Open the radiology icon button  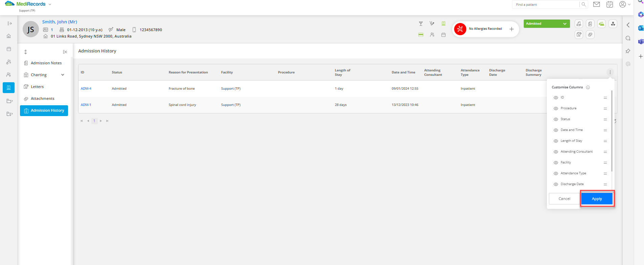point(613,24)
